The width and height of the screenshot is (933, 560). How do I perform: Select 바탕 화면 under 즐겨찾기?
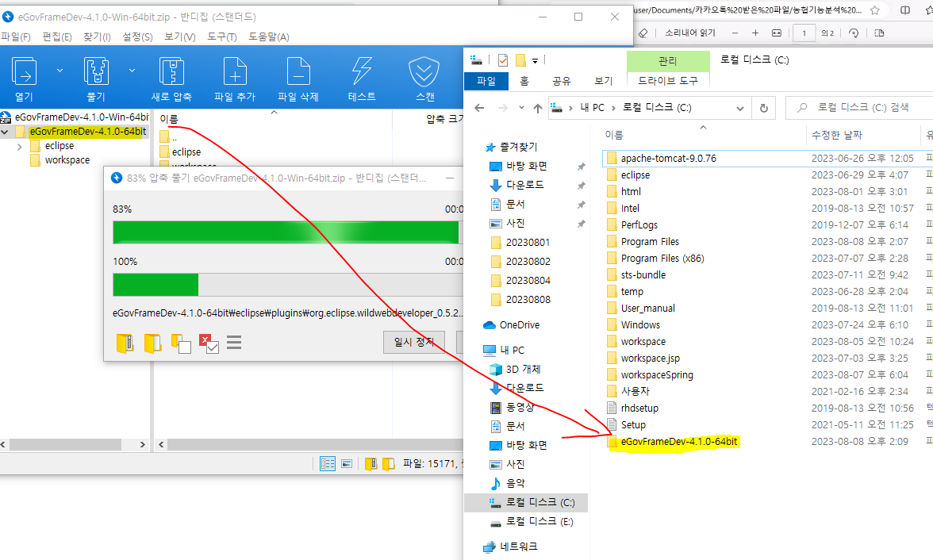[x=527, y=166]
